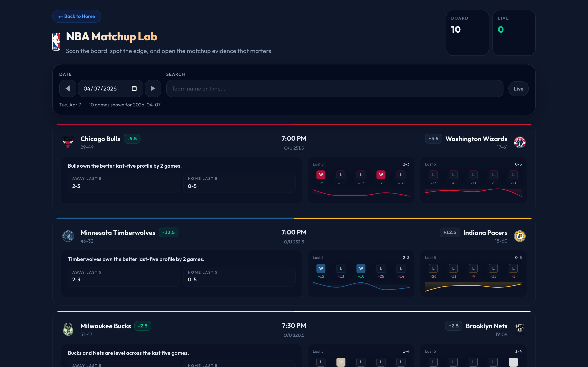Open the calendar date picker icon
Screen dimensions: 588x367
pyautogui.click(x=134, y=88)
